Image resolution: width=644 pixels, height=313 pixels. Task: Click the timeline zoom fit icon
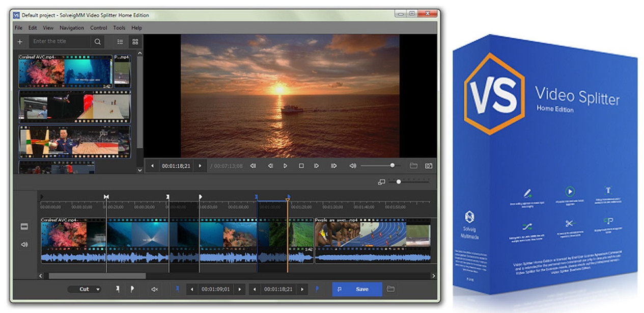point(381,182)
